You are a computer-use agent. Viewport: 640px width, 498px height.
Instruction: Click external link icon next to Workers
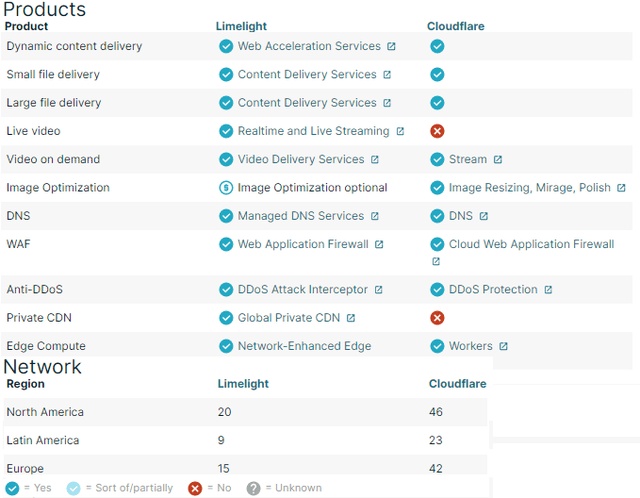[x=503, y=346]
